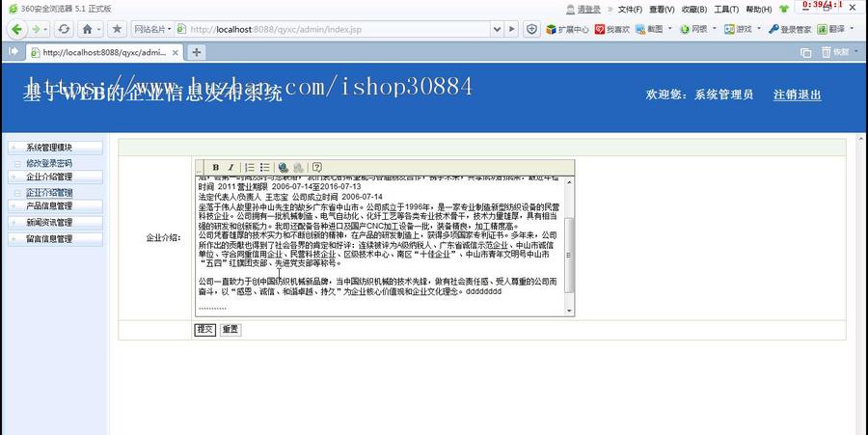Screen dimensions: 868x435
Task: Bookmark the page with the star icon
Action: [x=117, y=29]
